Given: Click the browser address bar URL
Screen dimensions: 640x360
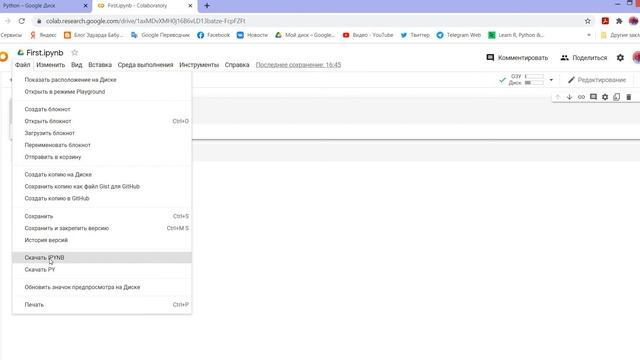Looking at the screenshot, I should [145, 21].
